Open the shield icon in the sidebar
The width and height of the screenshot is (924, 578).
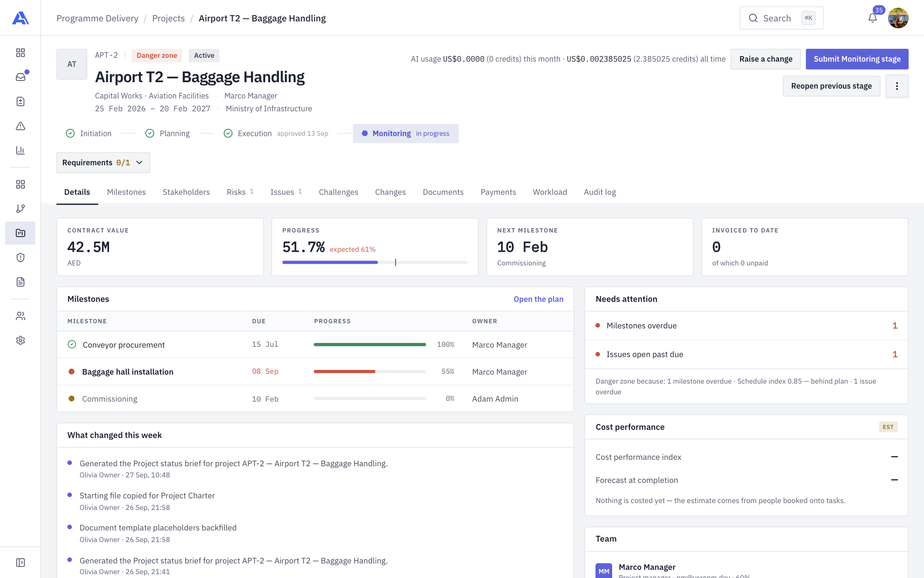pyautogui.click(x=20, y=257)
